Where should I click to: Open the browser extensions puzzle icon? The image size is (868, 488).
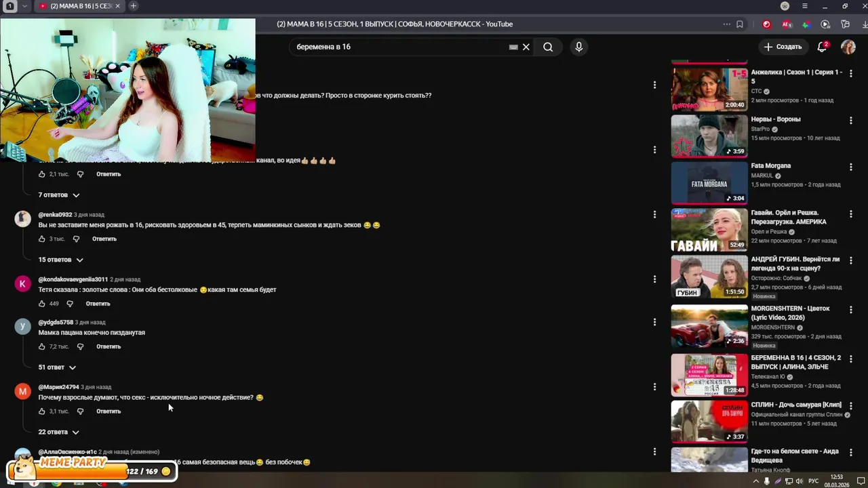tap(845, 24)
